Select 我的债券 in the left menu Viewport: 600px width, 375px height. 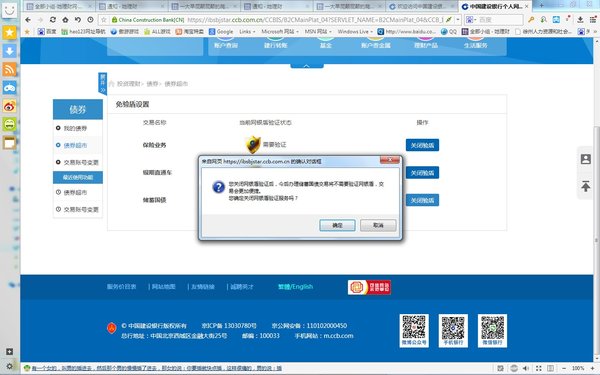coord(75,128)
